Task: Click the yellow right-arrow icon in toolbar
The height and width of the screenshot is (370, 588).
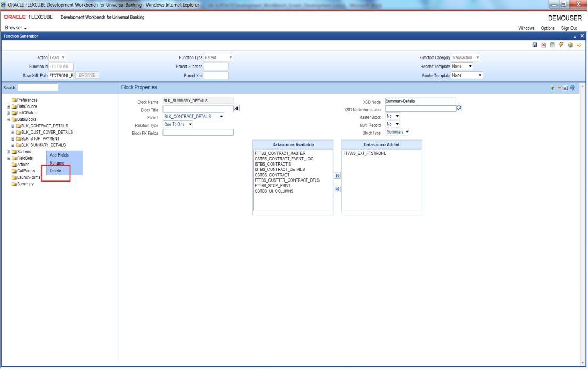Action: 579,45
